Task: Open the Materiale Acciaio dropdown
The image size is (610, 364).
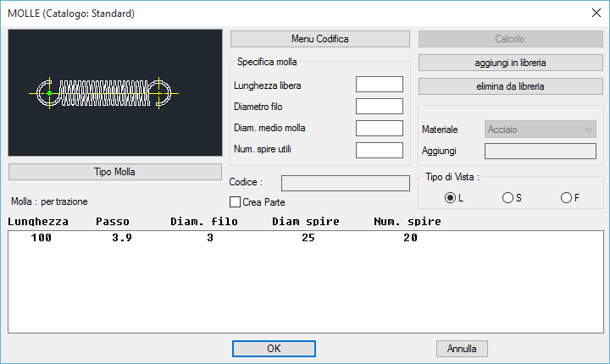Action: tap(541, 130)
